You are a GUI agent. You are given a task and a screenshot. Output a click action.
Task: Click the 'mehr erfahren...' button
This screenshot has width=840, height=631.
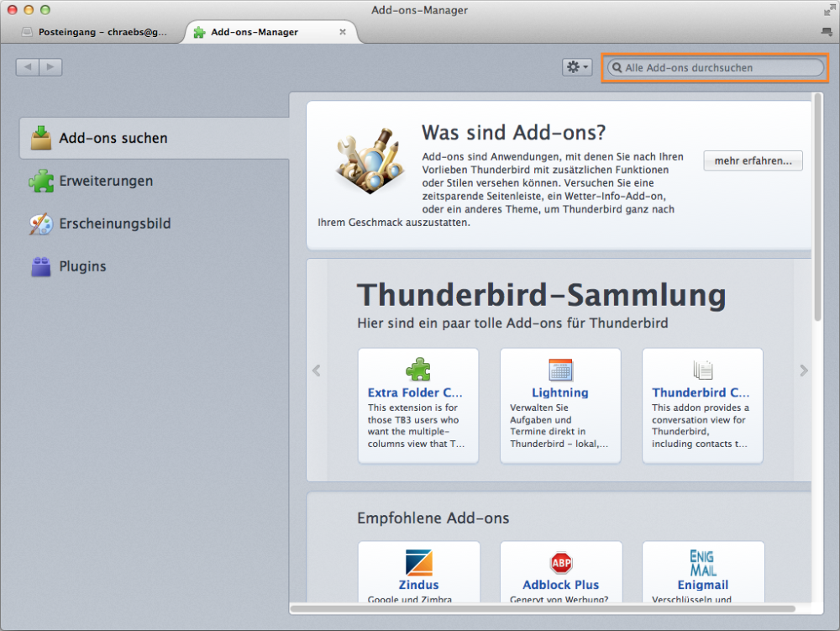(753, 160)
